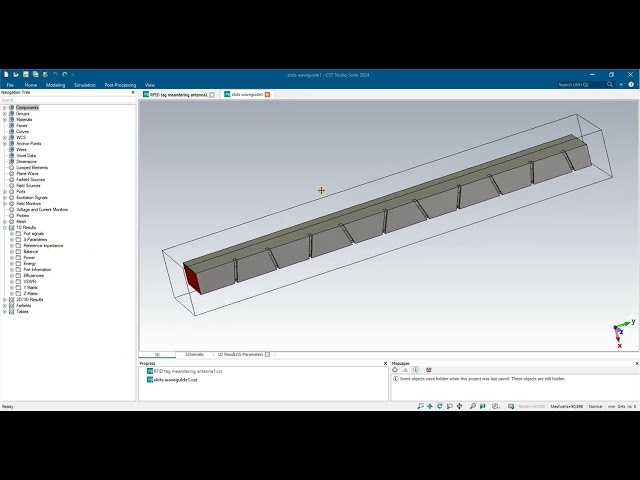This screenshot has height=480, width=640.
Task: Toggle warning messages filter in Messages panel
Action: pyautogui.click(x=405, y=370)
